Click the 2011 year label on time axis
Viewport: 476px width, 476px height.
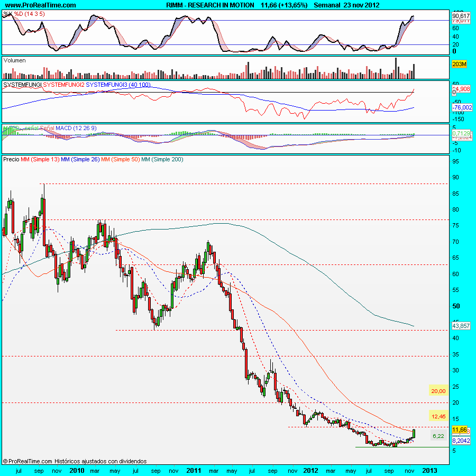click(194, 471)
